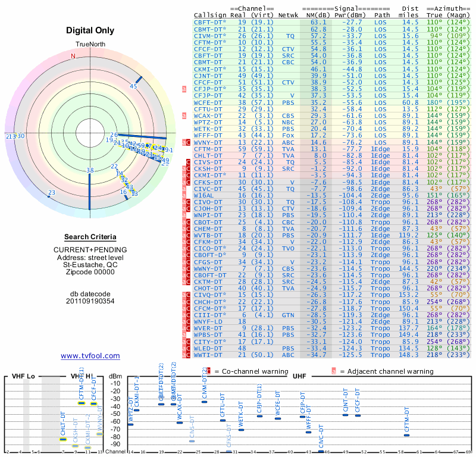
Task: Click the red N marker on radar
Action: click(73, 56)
